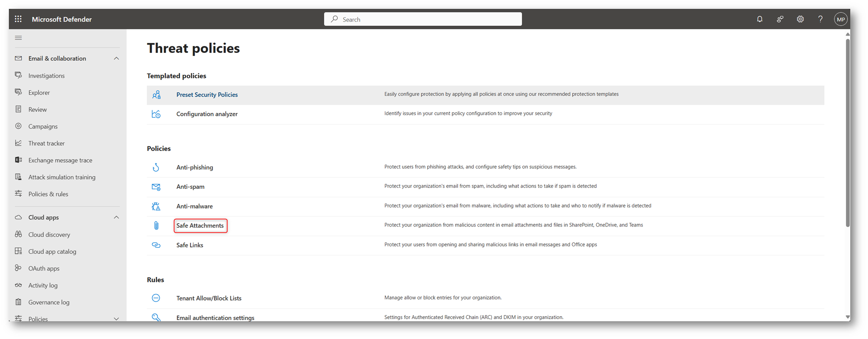Click the Cloud app catalog grid icon
The height and width of the screenshot is (339, 868).
pyautogui.click(x=18, y=251)
